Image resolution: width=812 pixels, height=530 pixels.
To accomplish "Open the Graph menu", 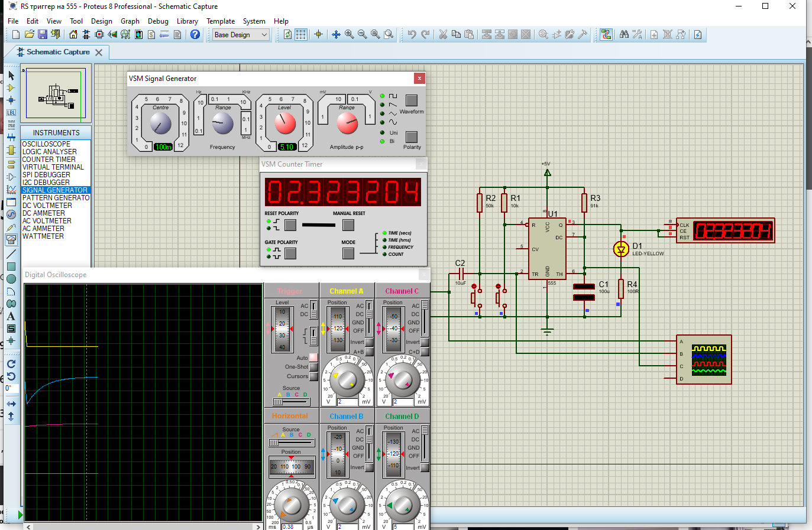I will pyautogui.click(x=130, y=21).
